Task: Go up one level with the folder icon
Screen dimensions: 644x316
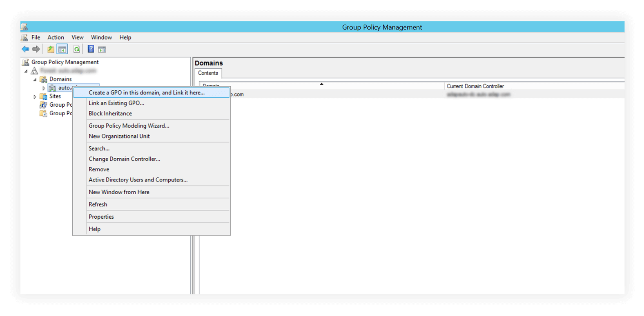Action: 51,49
